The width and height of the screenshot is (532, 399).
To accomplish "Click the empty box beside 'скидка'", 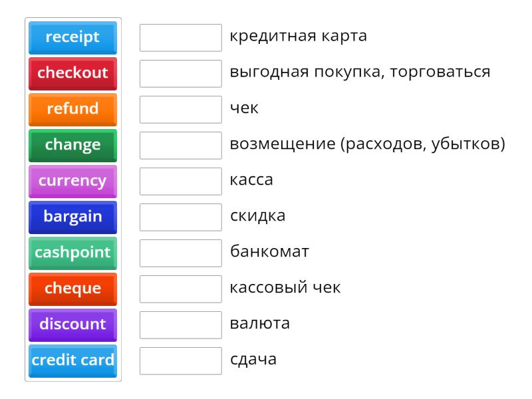I will [x=180, y=217].
